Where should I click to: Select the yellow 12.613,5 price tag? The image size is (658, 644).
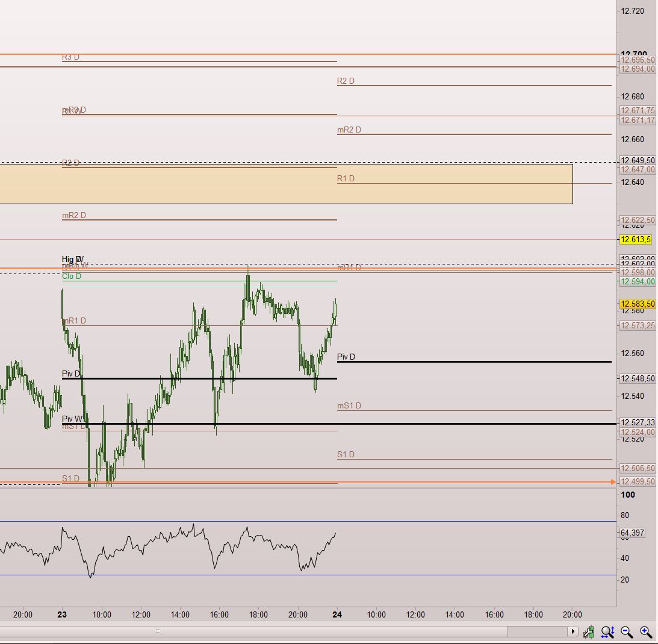pyautogui.click(x=636, y=239)
